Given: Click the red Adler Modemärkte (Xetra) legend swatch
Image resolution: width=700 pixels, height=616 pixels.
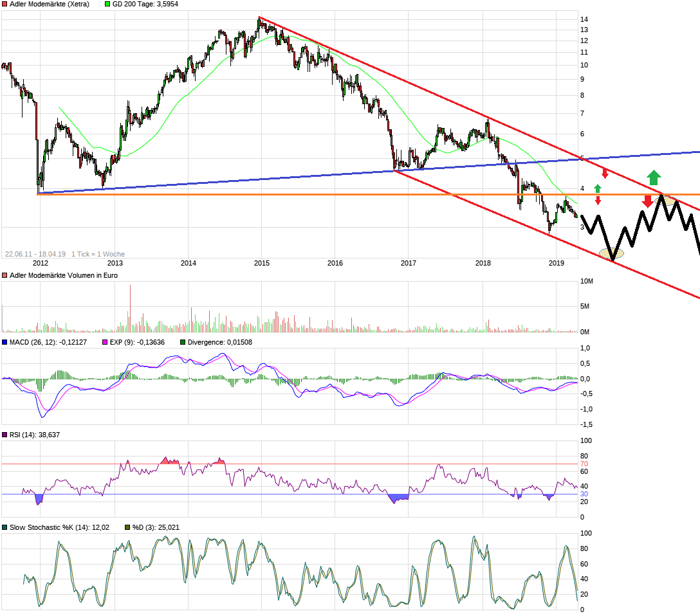Looking at the screenshot, I should point(5,4).
